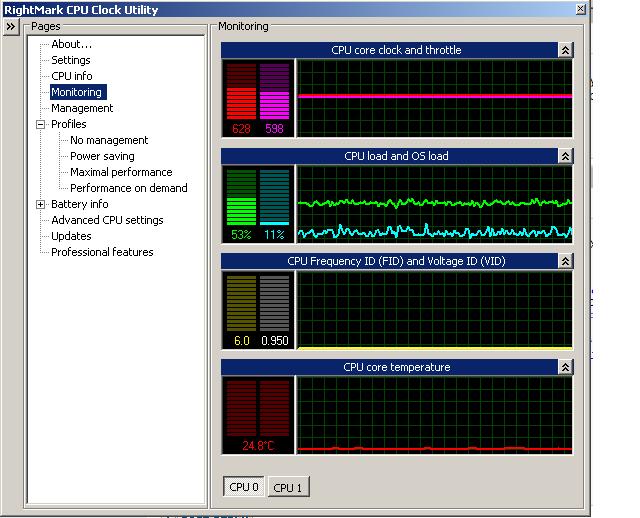Image resolution: width=640 pixels, height=518 pixels.
Task: Switch to the CPU 0 view
Action: [x=244, y=487]
